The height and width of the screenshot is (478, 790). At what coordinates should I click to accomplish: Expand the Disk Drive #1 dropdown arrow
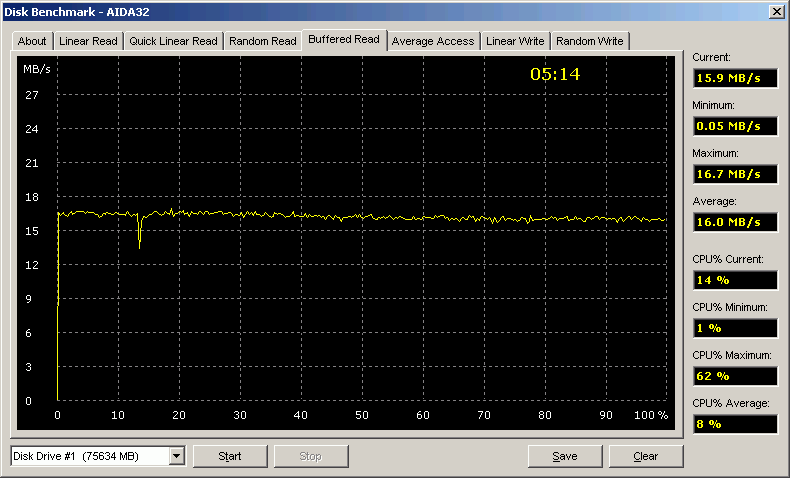point(176,456)
